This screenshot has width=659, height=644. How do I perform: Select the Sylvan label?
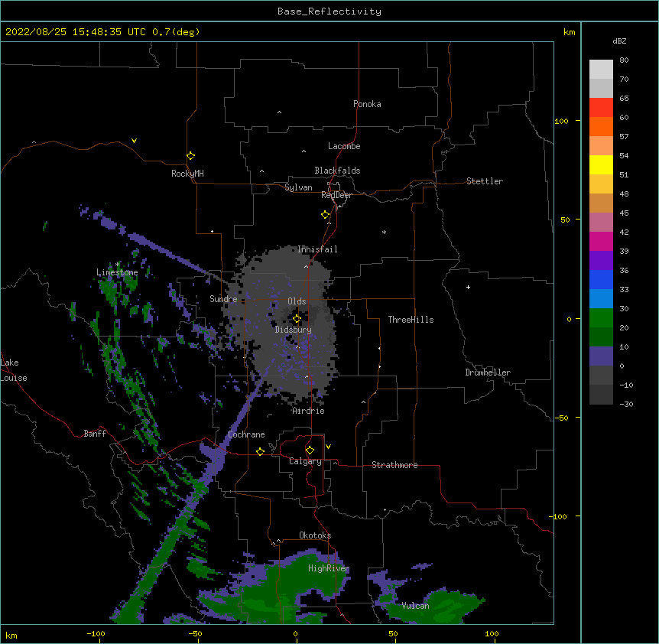pyautogui.click(x=298, y=187)
